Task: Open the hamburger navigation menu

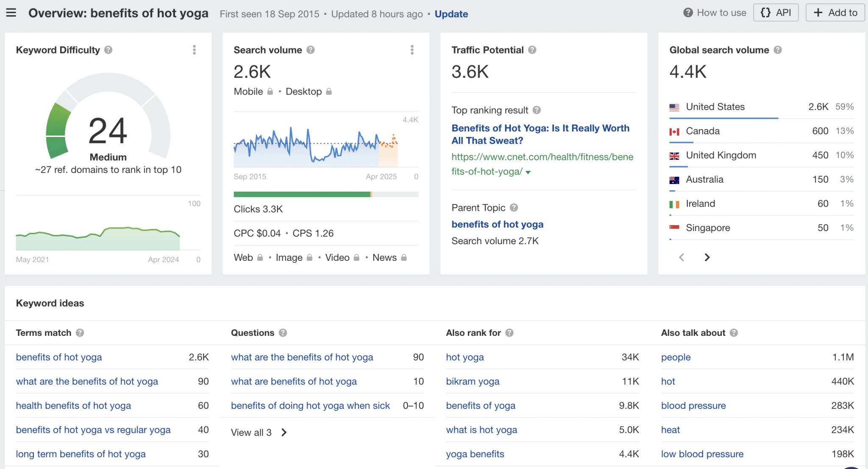Action: pyautogui.click(x=11, y=13)
